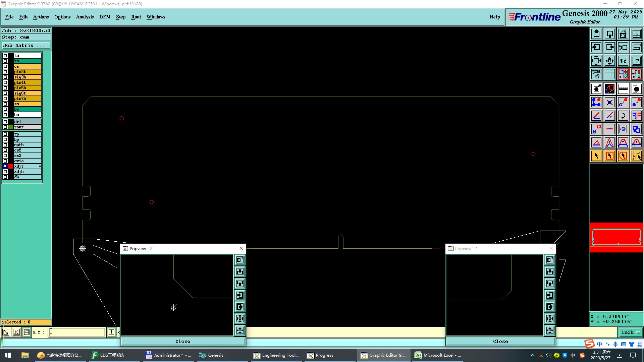This screenshot has width=644, height=362.
Task: Click the rectangle area select pointer
Action: (610, 156)
